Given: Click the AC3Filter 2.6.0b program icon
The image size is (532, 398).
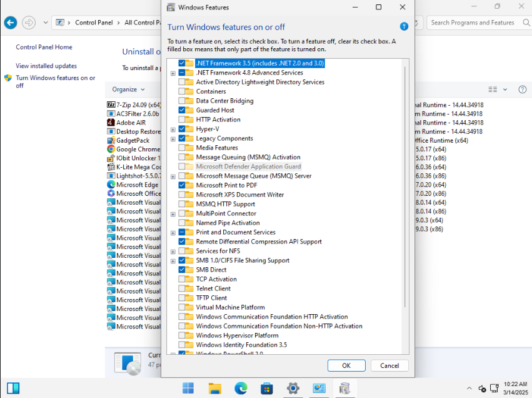Looking at the screenshot, I should (x=111, y=114).
